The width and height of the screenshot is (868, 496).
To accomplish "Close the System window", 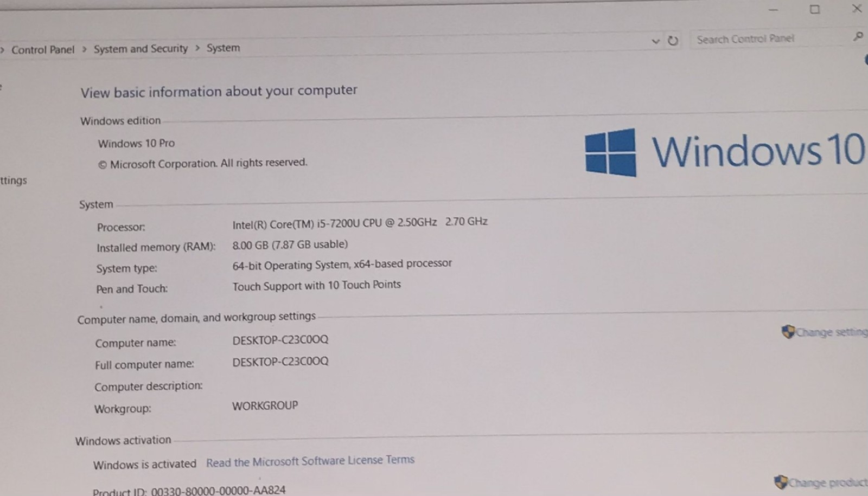I will (857, 8).
